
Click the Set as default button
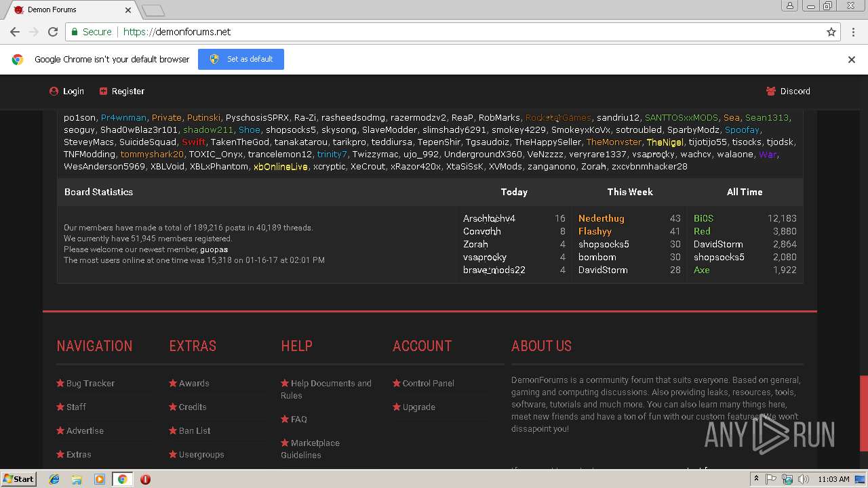[241, 60]
